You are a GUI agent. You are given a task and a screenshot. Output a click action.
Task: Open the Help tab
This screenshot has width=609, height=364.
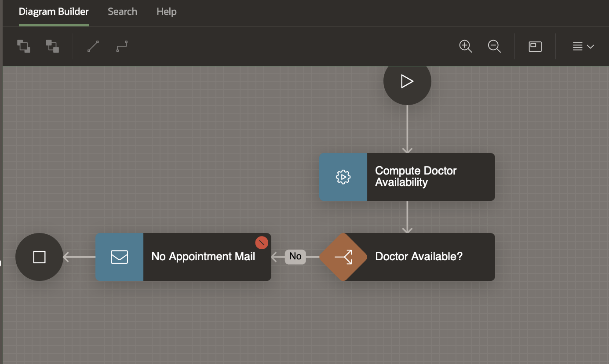tap(166, 12)
